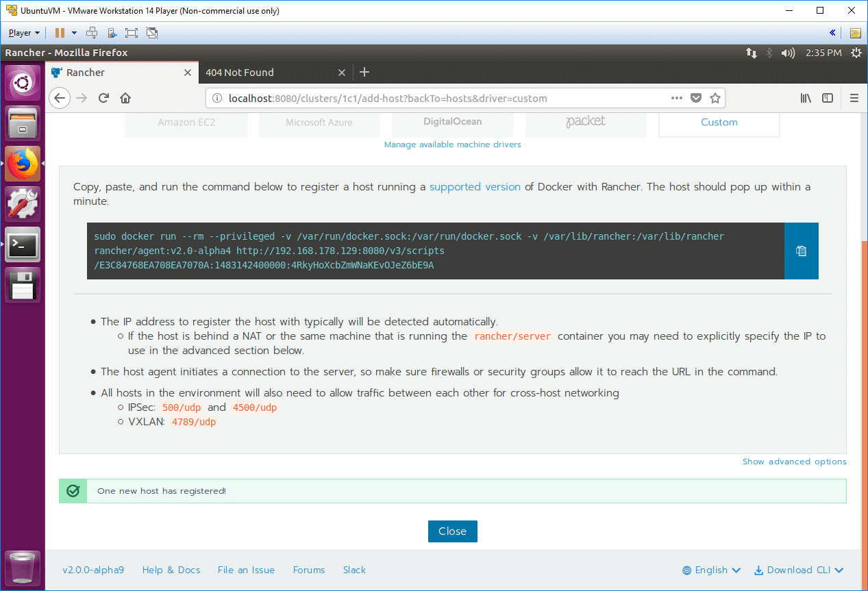Click the Firefox back arrow button
Viewport: 868px width, 591px height.
(x=60, y=98)
